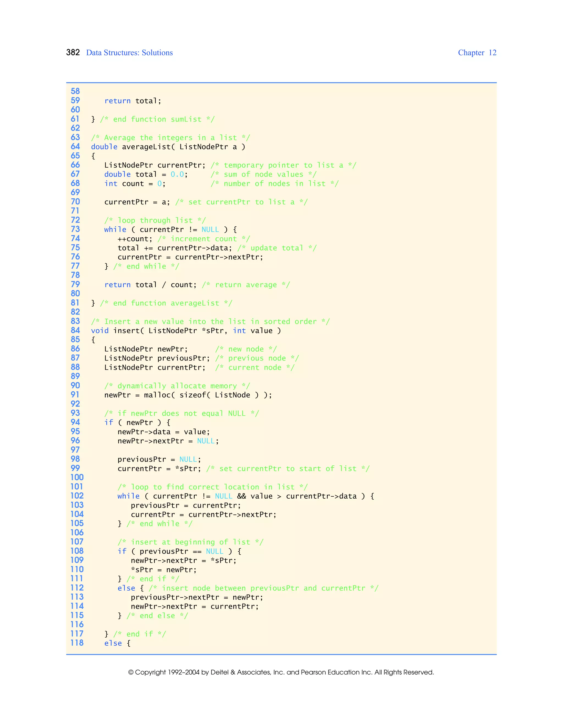Click the 'current node' comment on line 88
563x728 pixels.
[x=255, y=368]
